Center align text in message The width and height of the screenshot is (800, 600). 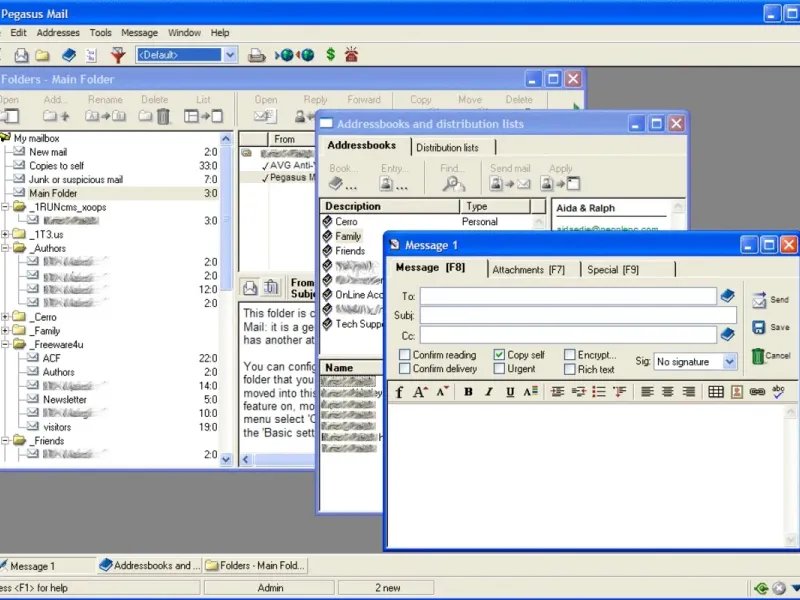[x=667, y=392]
